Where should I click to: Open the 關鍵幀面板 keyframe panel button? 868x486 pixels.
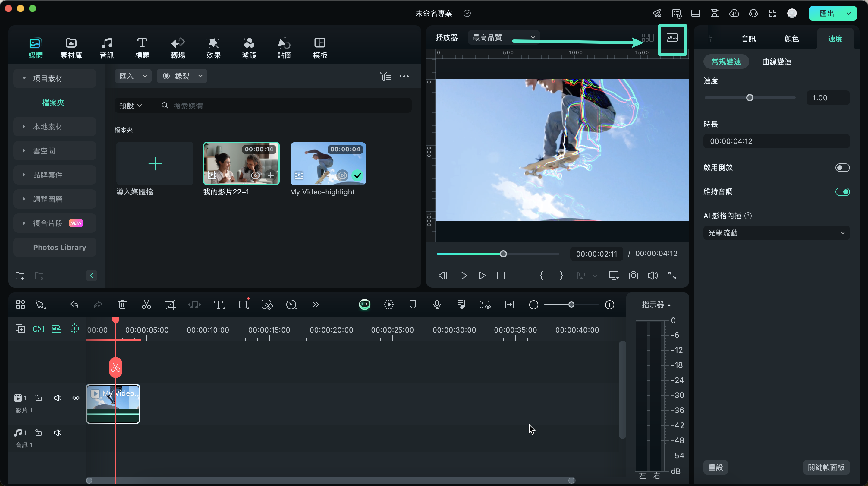[826, 468]
